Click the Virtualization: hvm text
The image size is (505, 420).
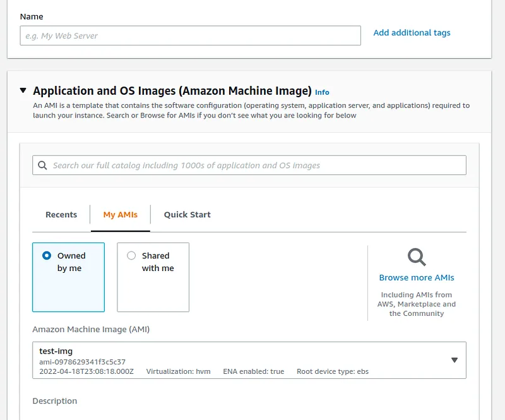click(x=178, y=371)
